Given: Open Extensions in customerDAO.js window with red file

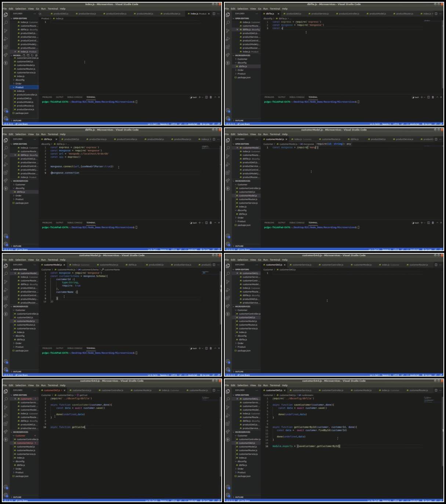Looking at the screenshot, I should [x=6, y=423].
